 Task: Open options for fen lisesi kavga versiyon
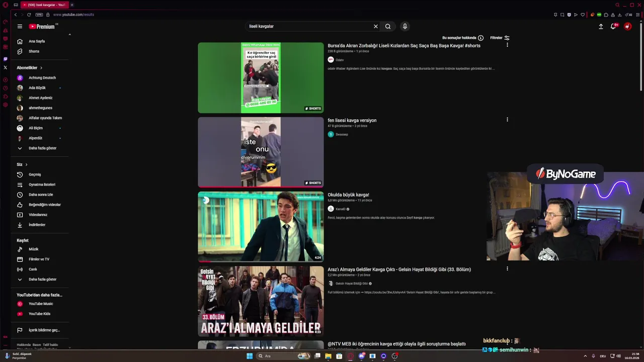[x=507, y=120]
